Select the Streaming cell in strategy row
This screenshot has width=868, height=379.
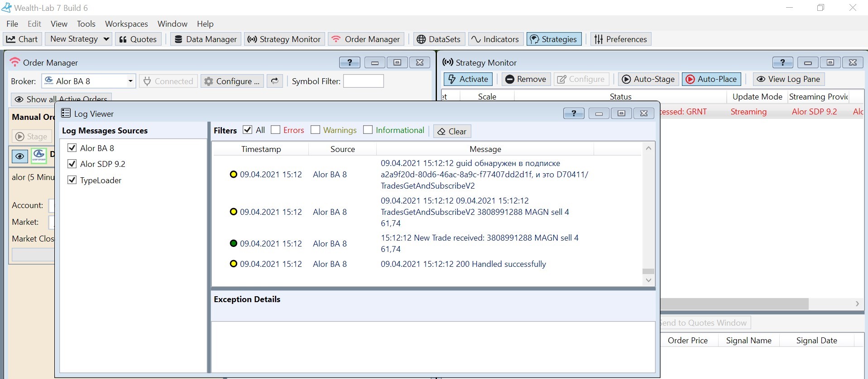tap(748, 112)
